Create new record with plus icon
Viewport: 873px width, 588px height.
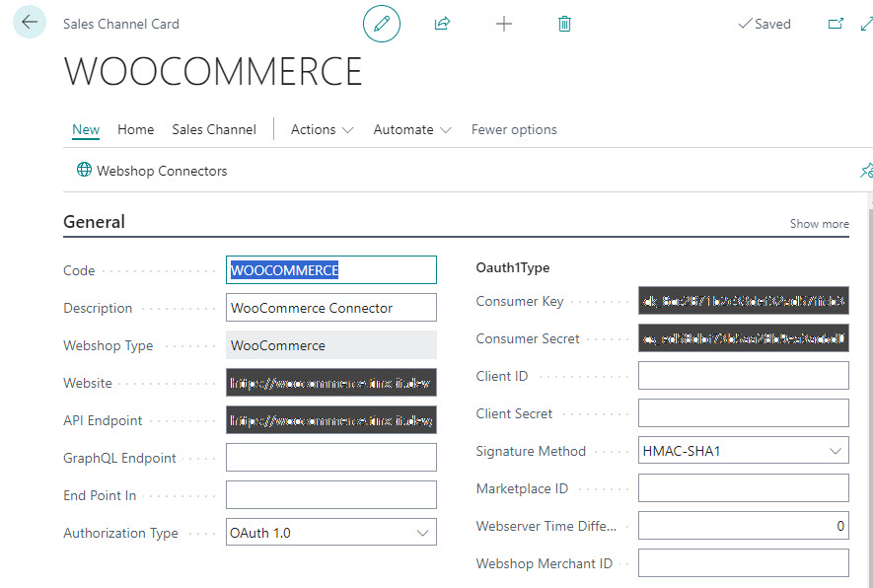tap(503, 24)
